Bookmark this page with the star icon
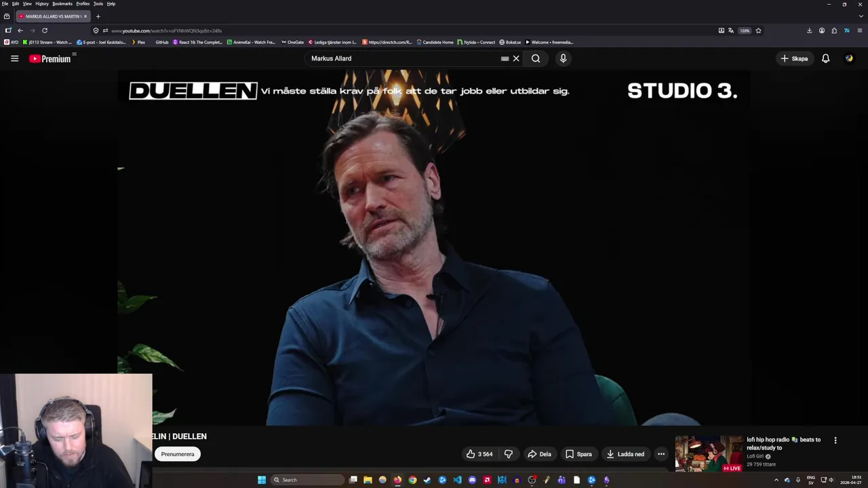This screenshot has width=868, height=488. (758, 30)
